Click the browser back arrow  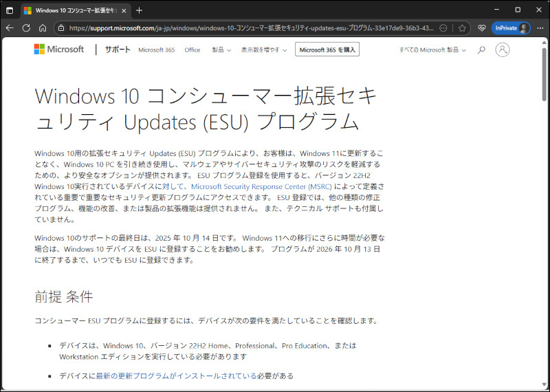tap(10, 28)
